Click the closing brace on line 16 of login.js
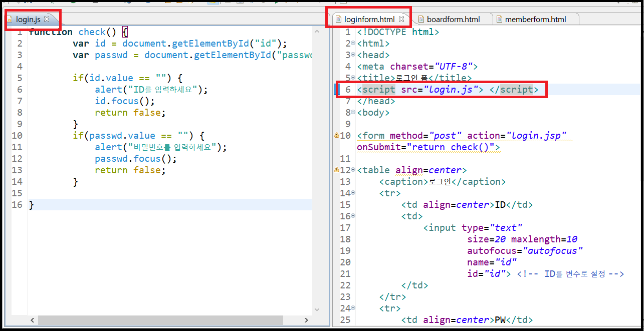The image size is (644, 331). 32,205
